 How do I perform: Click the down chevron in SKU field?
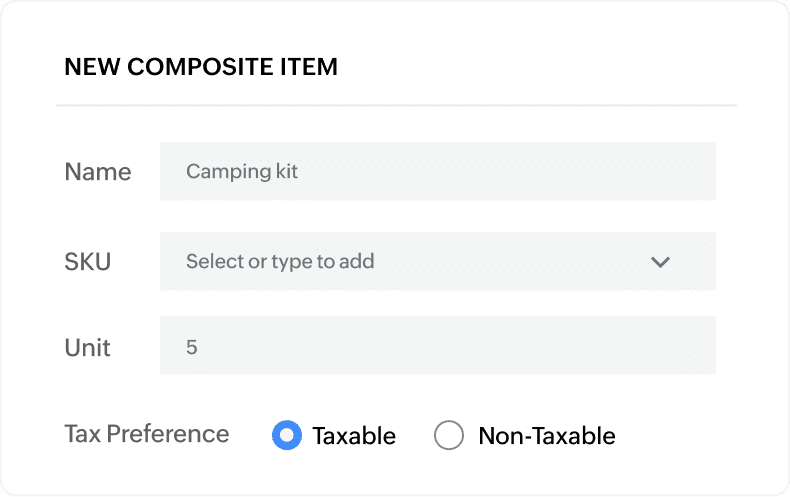660,262
